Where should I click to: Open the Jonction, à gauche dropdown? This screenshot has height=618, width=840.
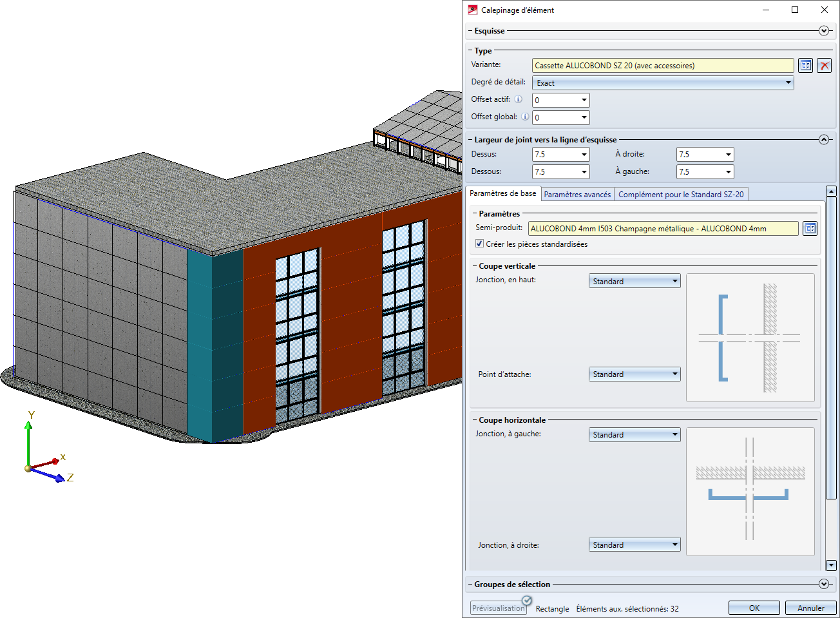click(635, 435)
